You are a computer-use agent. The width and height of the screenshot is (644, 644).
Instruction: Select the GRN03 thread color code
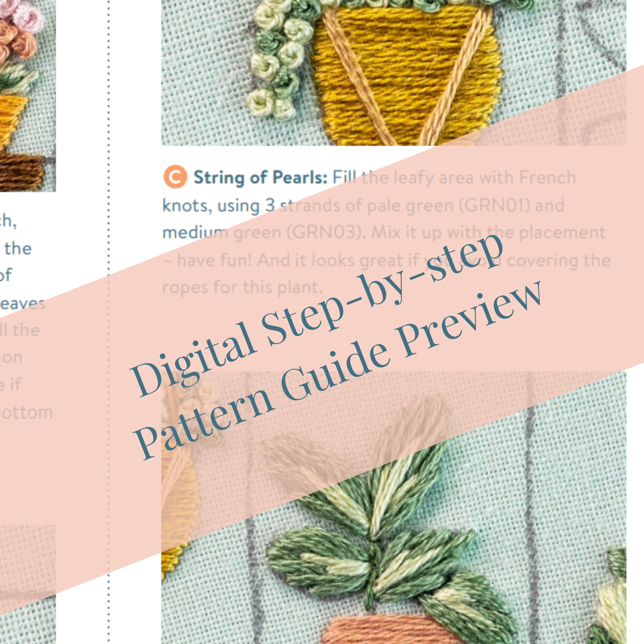pyautogui.click(x=326, y=233)
